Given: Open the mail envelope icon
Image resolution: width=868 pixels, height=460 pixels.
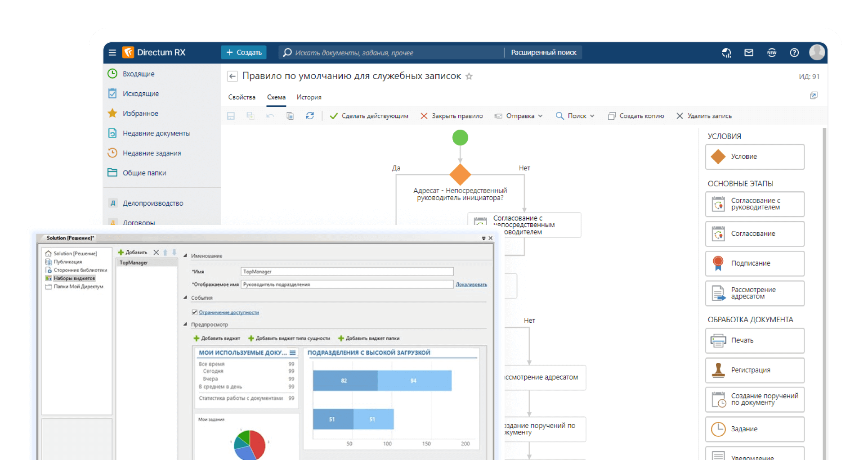Looking at the screenshot, I should pos(749,53).
